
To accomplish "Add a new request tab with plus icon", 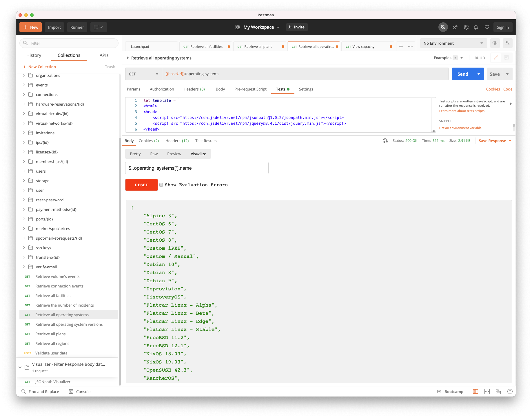I will pyautogui.click(x=401, y=46).
